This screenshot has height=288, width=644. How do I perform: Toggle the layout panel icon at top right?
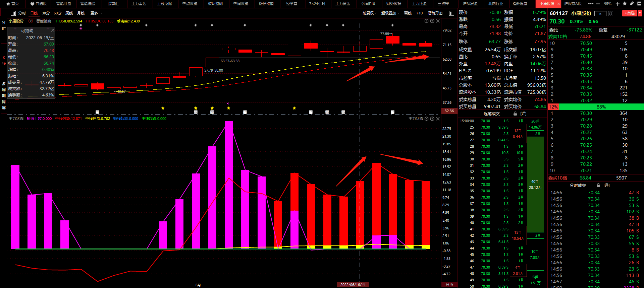[x=639, y=4]
